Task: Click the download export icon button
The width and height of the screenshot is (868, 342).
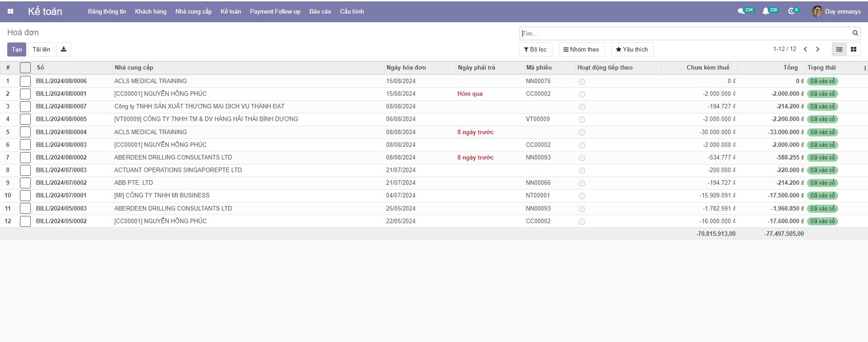Action: pyautogui.click(x=64, y=49)
